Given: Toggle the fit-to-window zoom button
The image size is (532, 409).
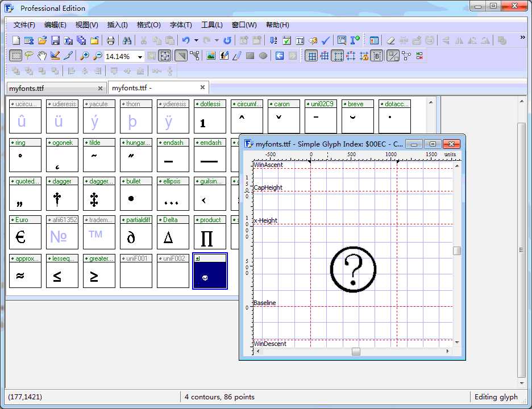Looking at the screenshot, I should (165, 56).
